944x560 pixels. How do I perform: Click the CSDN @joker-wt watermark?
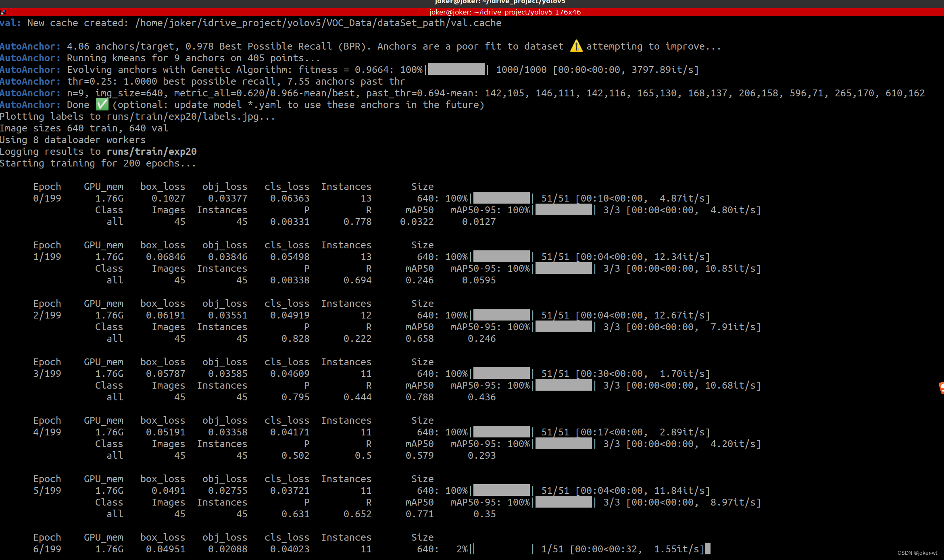(917, 553)
